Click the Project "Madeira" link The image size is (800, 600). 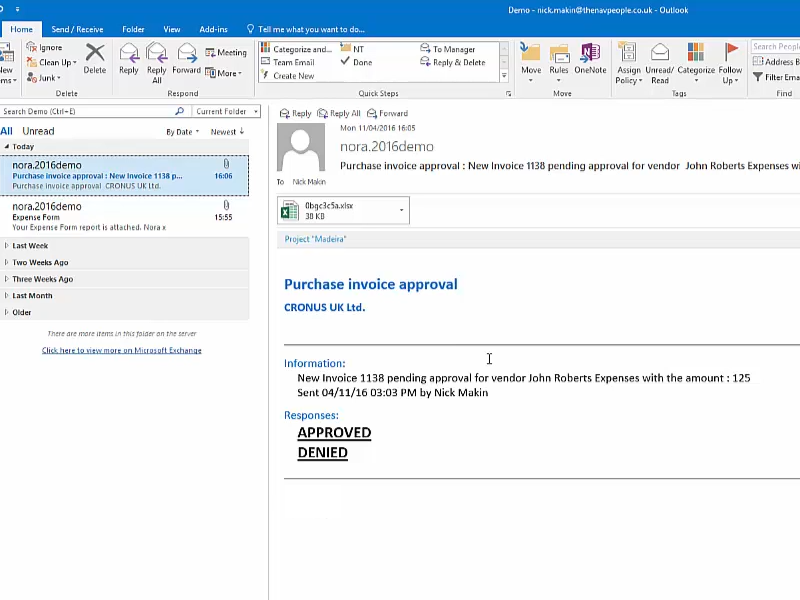tap(315, 239)
